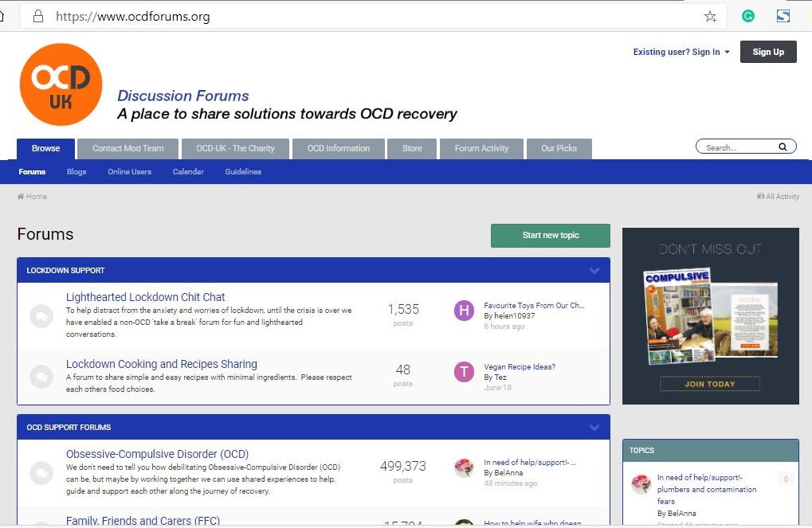
Task: Click the 'Start new topic' button
Action: tap(550, 236)
